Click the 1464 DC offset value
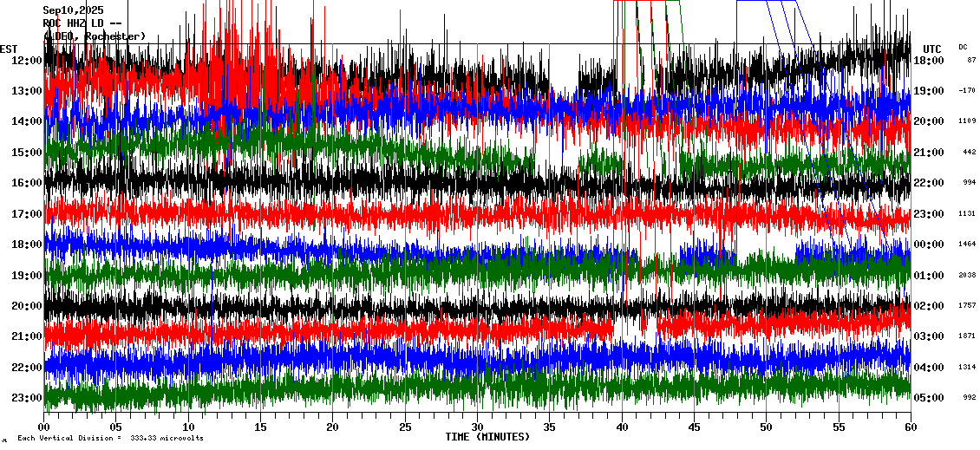This screenshot has height=450, width=980. (967, 245)
